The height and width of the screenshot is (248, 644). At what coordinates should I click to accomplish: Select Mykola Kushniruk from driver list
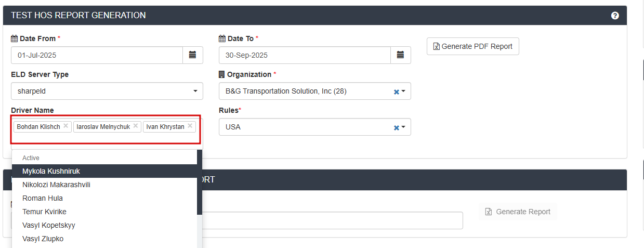click(51, 171)
